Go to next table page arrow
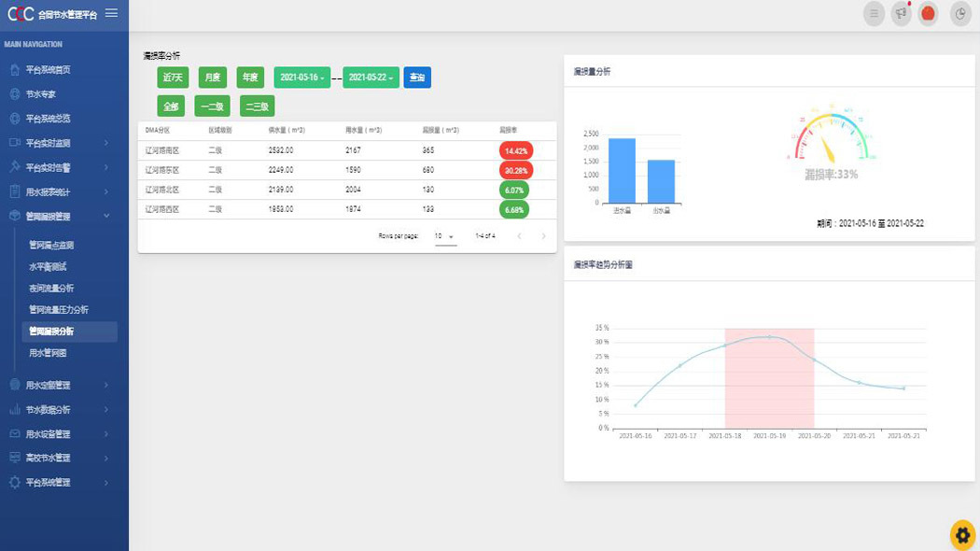This screenshot has height=551, width=980. tap(543, 235)
